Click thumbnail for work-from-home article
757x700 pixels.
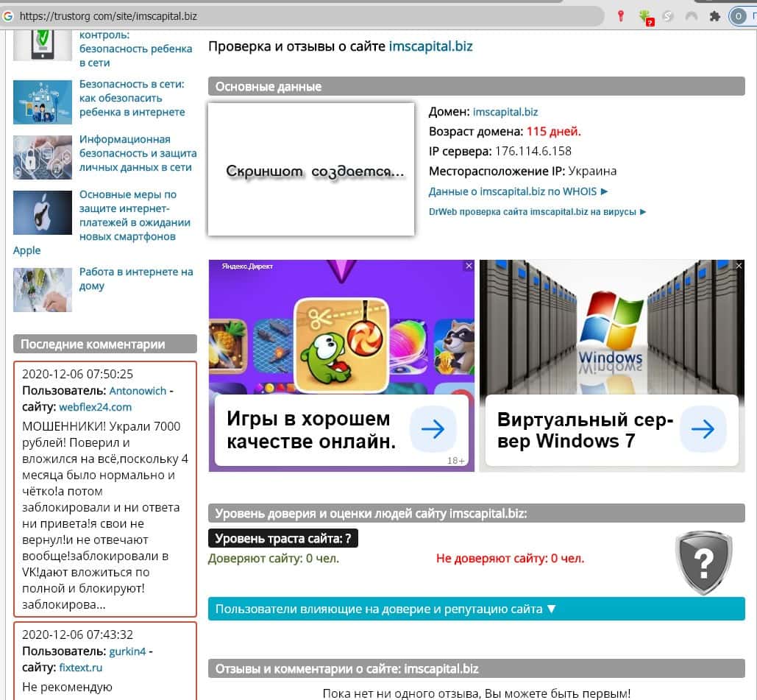[x=43, y=290]
